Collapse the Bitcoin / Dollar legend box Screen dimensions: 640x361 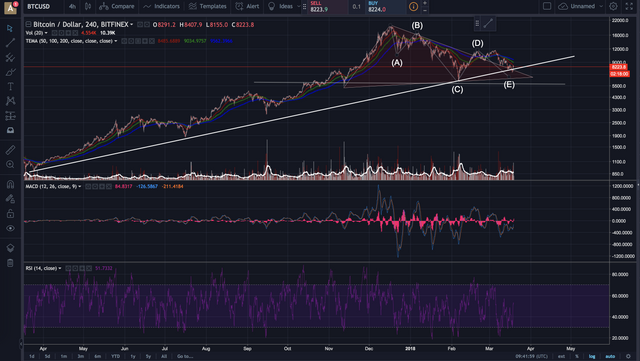tap(28, 25)
